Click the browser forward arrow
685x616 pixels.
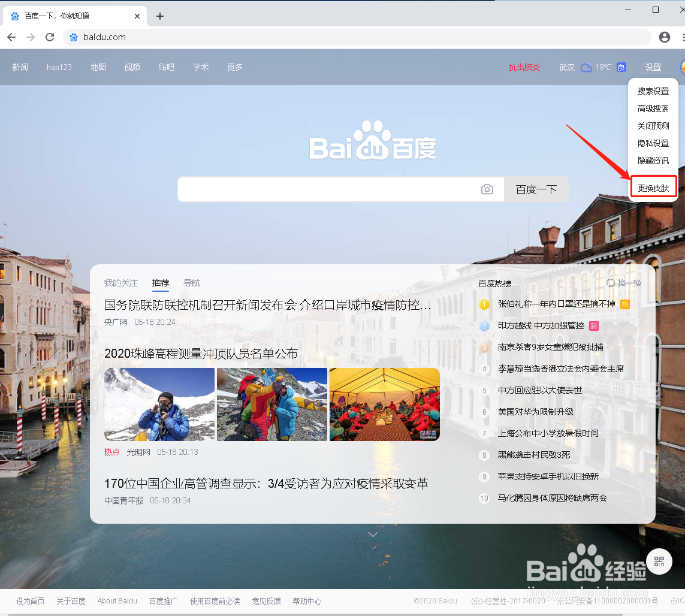tap(31, 37)
